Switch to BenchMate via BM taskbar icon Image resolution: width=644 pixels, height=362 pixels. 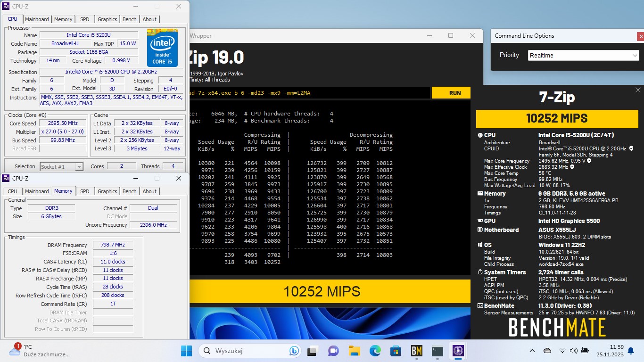coord(417,351)
